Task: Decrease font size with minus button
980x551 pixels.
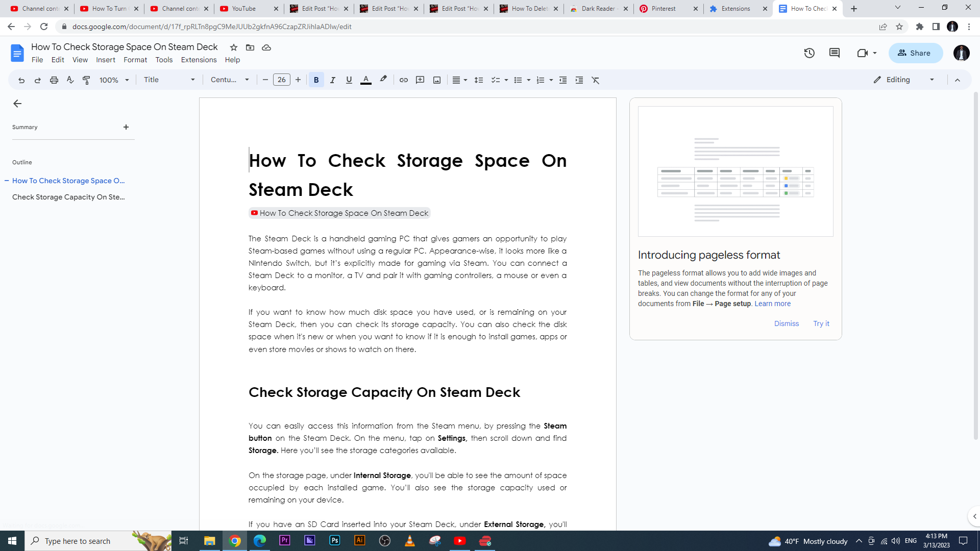Action: (265, 80)
